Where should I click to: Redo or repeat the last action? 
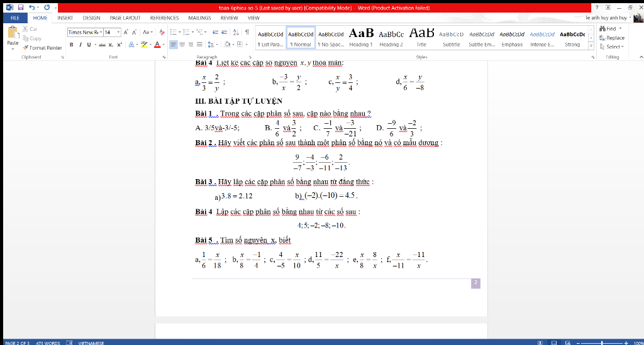(47, 8)
